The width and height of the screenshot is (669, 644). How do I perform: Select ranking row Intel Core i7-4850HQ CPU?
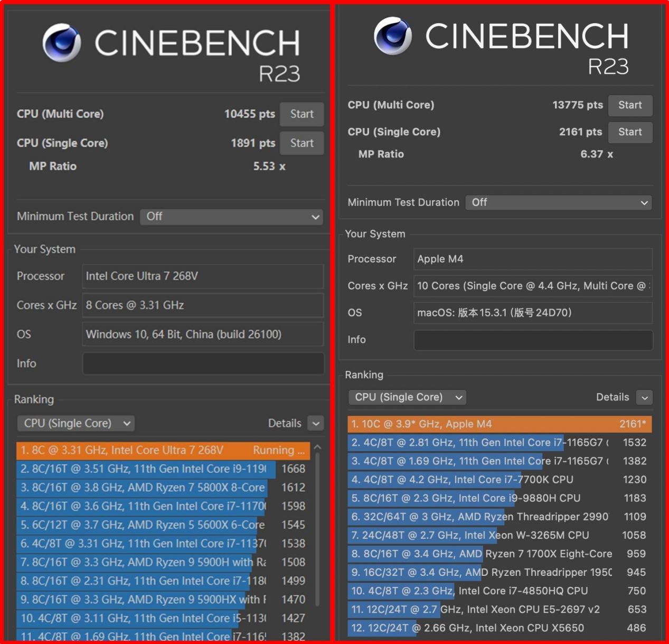click(500, 591)
